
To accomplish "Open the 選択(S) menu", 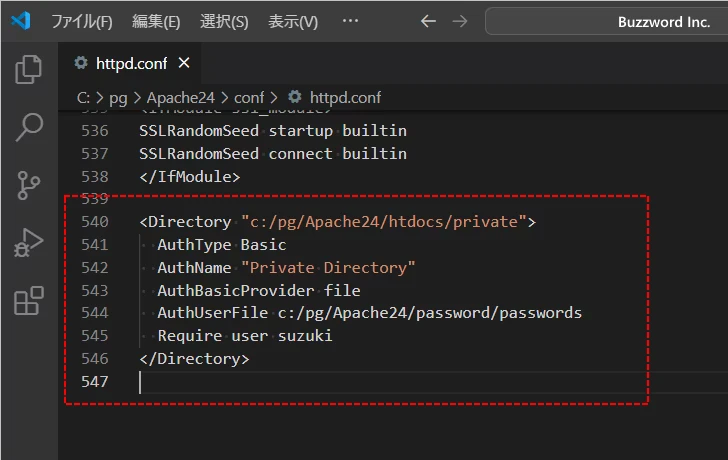I will pyautogui.click(x=224, y=21).
